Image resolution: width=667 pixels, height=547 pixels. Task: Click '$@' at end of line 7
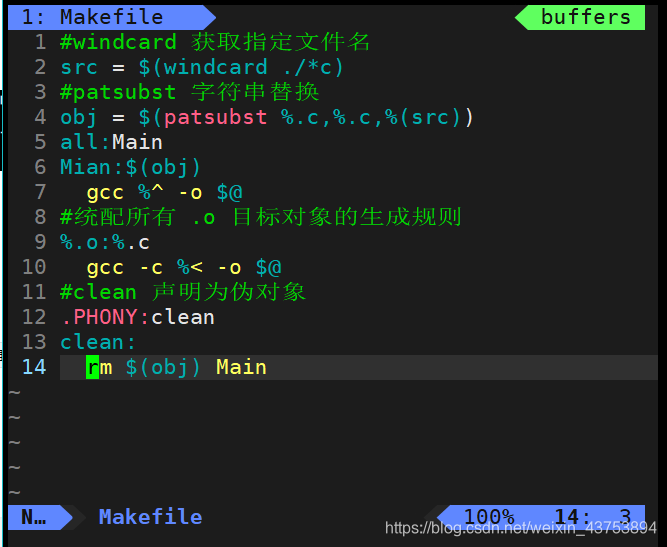[x=230, y=192]
